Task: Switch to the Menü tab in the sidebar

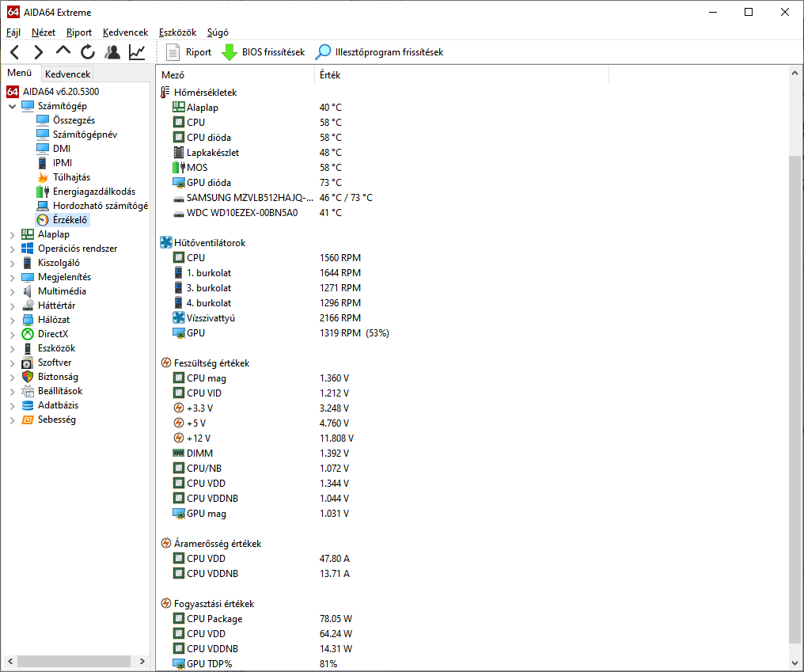Action: click(x=20, y=73)
